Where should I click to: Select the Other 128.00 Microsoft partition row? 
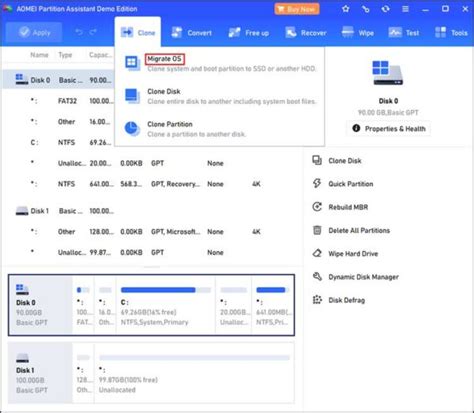coord(153,232)
